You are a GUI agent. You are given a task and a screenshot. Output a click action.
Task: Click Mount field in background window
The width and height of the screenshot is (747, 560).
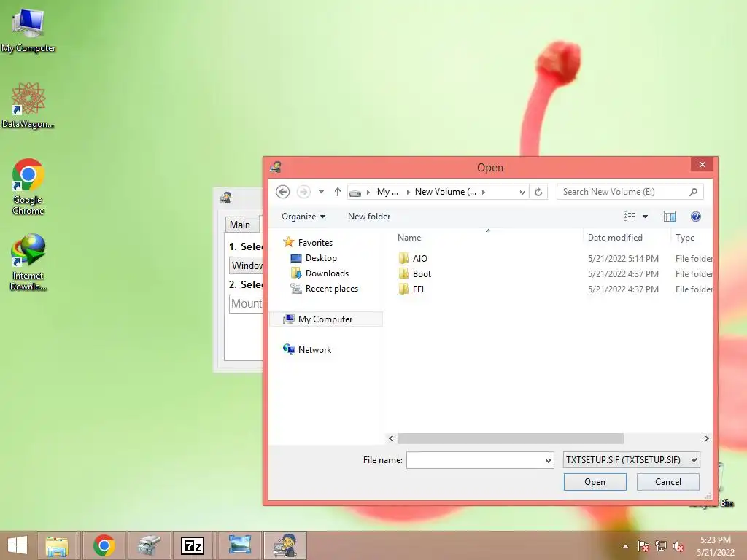[x=246, y=303]
